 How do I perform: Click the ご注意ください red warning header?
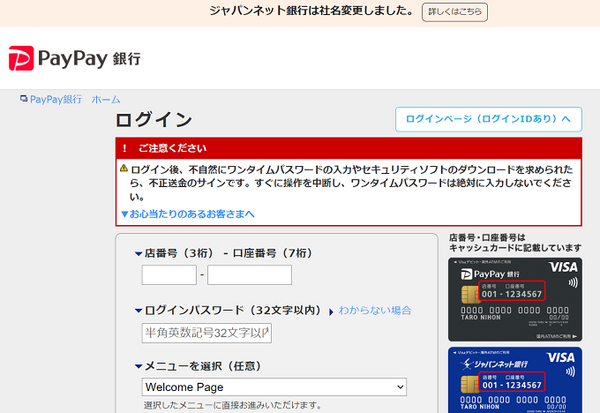(x=349, y=148)
